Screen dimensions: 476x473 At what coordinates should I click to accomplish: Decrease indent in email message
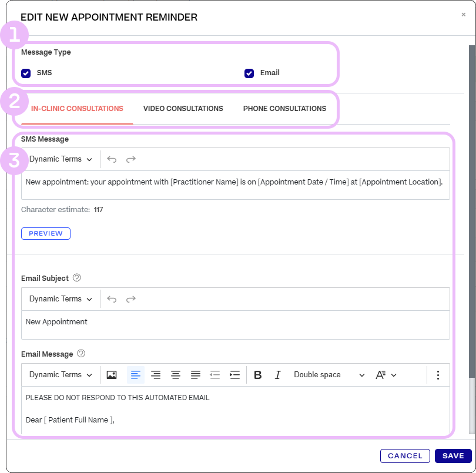click(x=215, y=375)
